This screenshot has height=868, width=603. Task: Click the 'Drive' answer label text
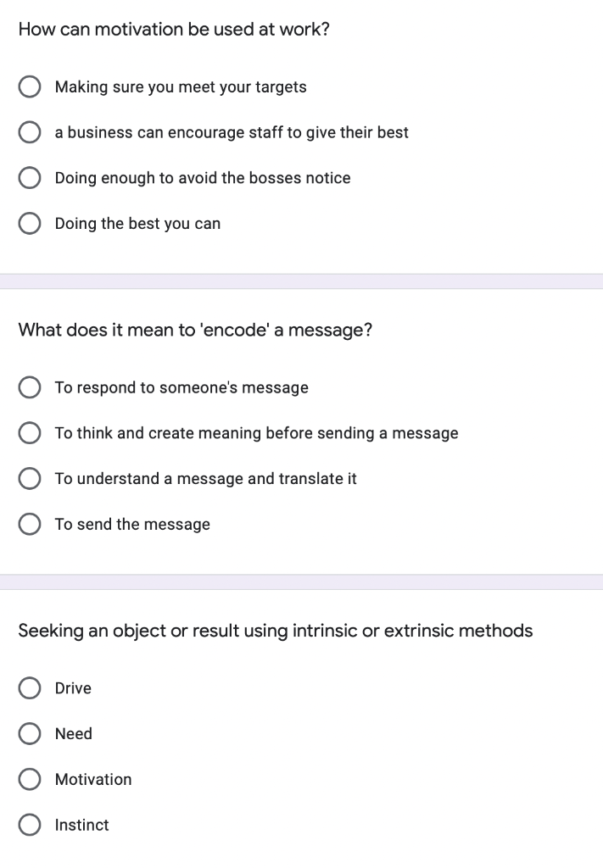coord(73,688)
